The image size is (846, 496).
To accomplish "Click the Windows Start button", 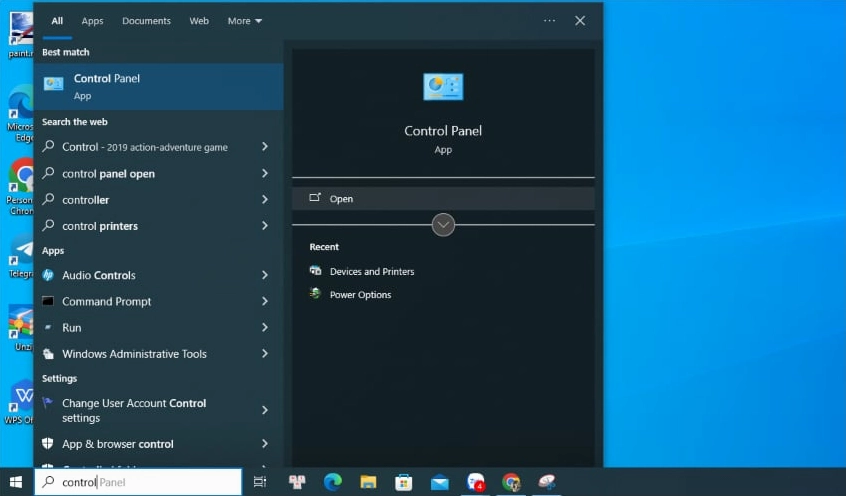I will (x=16, y=482).
